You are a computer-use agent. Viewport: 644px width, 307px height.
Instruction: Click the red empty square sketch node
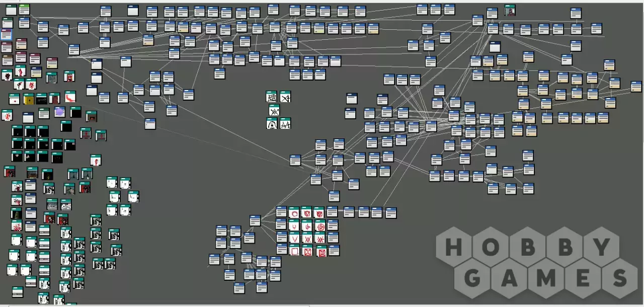[294, 250]
